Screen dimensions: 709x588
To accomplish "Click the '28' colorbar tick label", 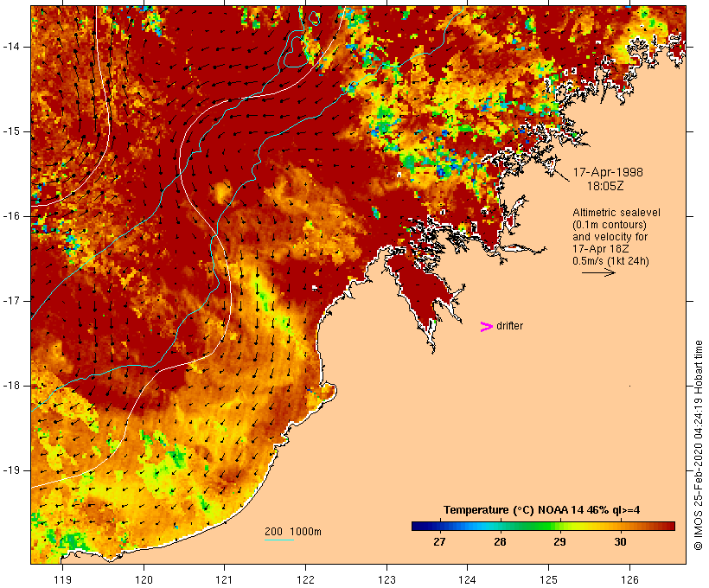I will point(500,542).
